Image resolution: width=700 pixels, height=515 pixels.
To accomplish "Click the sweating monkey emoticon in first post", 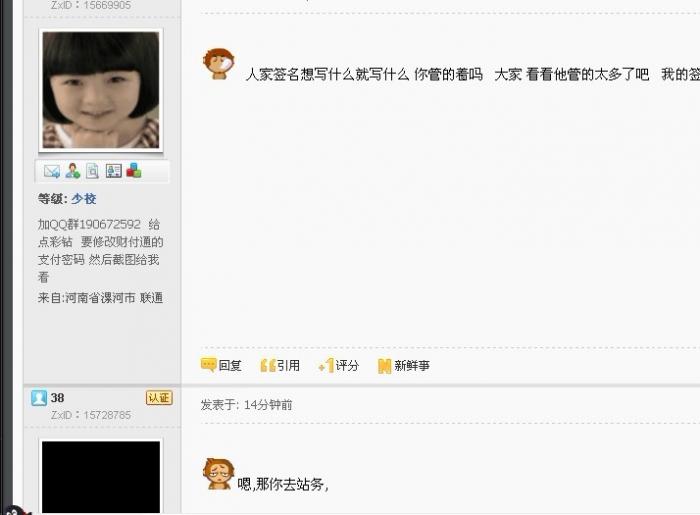I will 219,64.
